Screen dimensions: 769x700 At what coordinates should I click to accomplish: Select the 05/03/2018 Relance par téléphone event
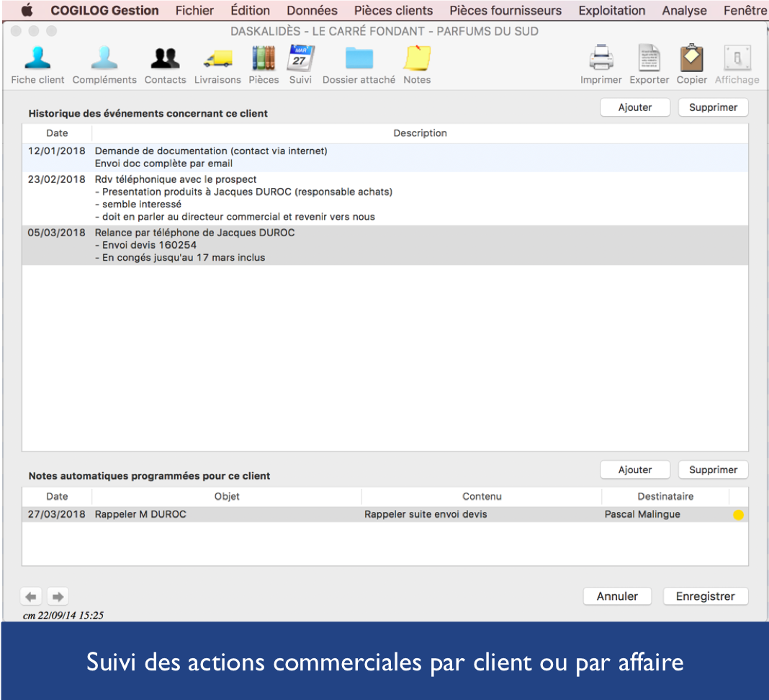(x=385, y=246)
